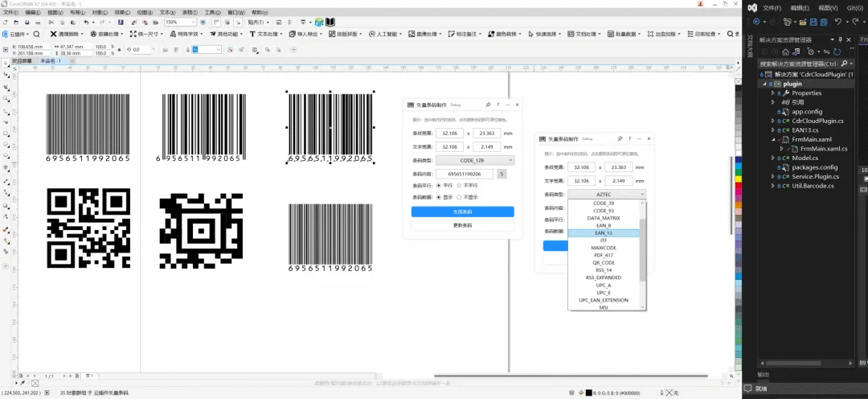This screenshot has width=868, height=399.
Task: Click the Visual Studio navigate back arrow
Action: 755,23
